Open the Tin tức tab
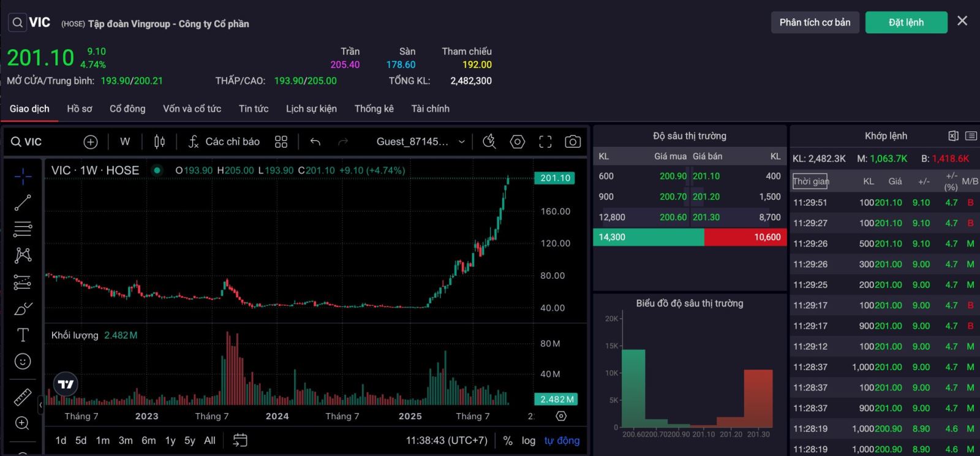Image resolution: width=980 pixels, height=456 pixels. tap(254, 109)
